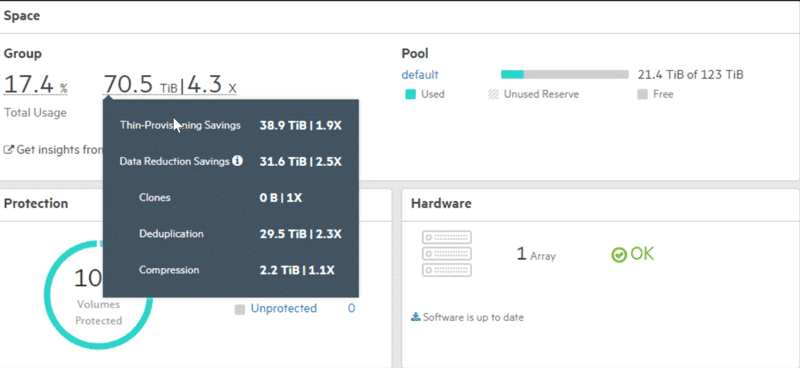Click the 4.3 X savings ratio

coord(212,84)
